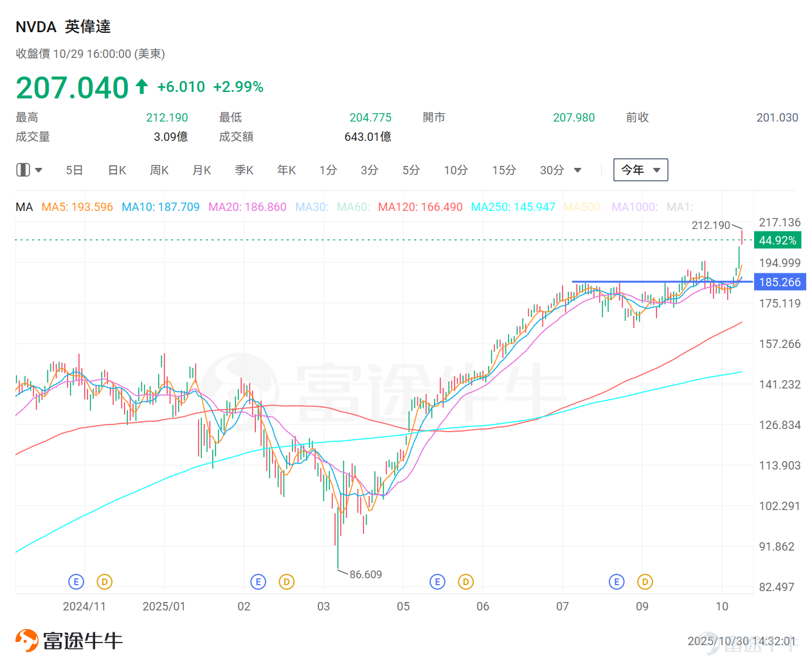Click dividend D marker near 02
The width and height of the screenshot is (812, 667).
point(286,582)
